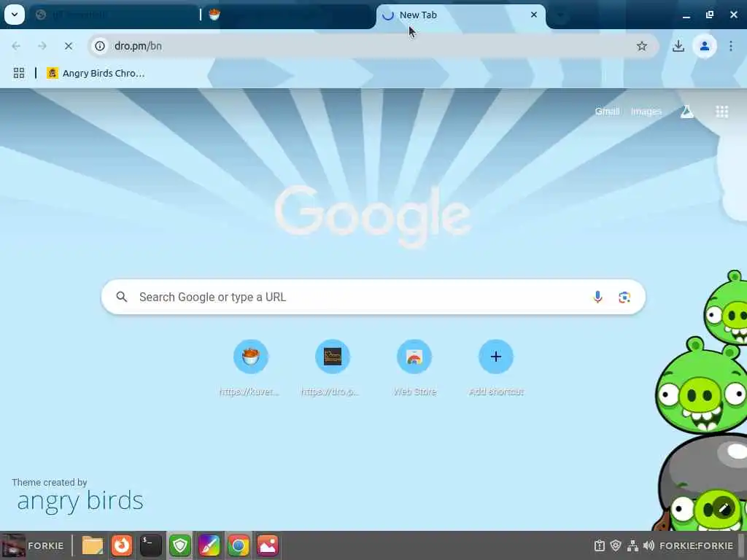Open Google Images link
Screen dimensions: 747x560
click(646, 111)
